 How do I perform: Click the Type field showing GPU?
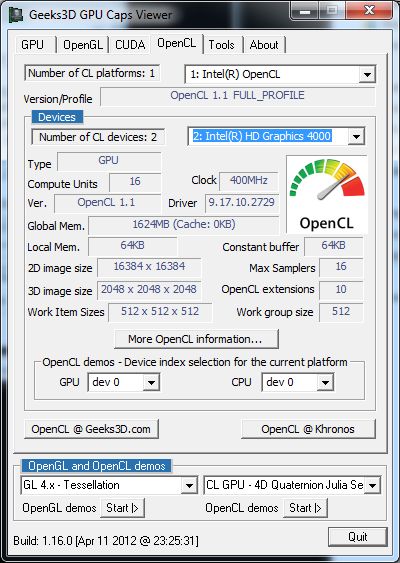click(x=109, y=161)
